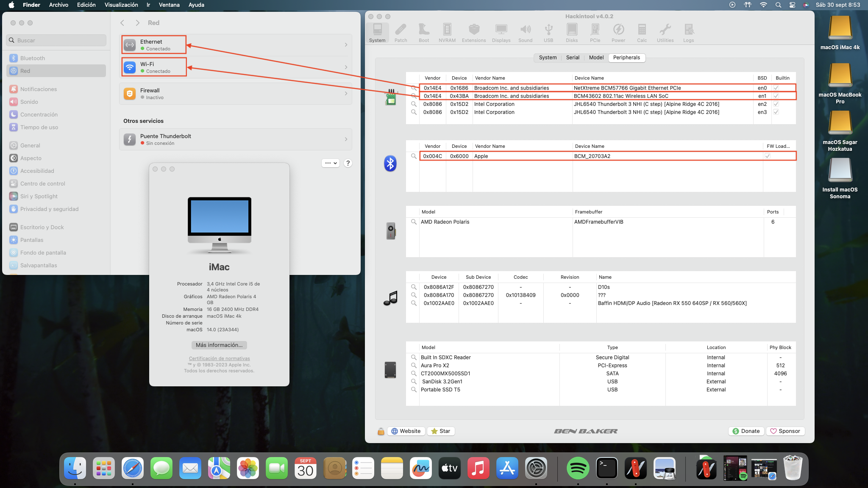The width and height of the screenshot is (868, 488).
Task: Switch to the Model tab
Action: (x=596, y=58)
